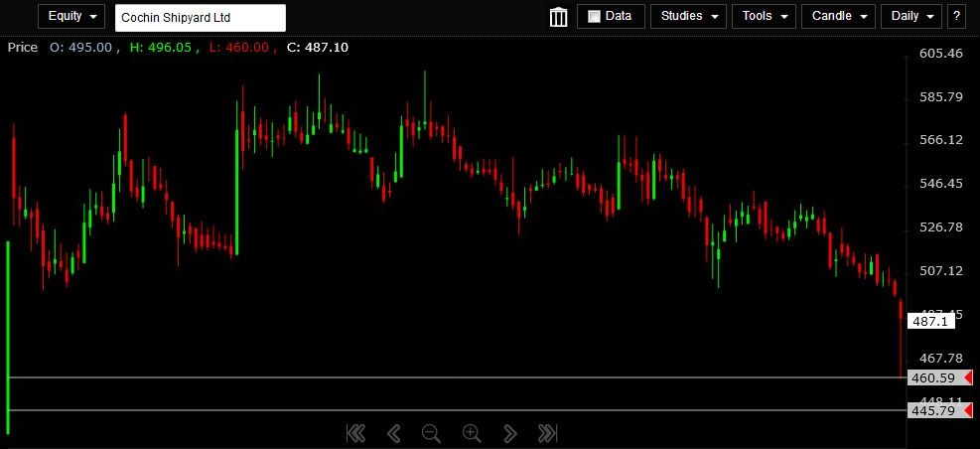Image resolution: width=980 pixels, height=449 pixels.
Task: Zoom out of the price chart
Action: (431, 433)
